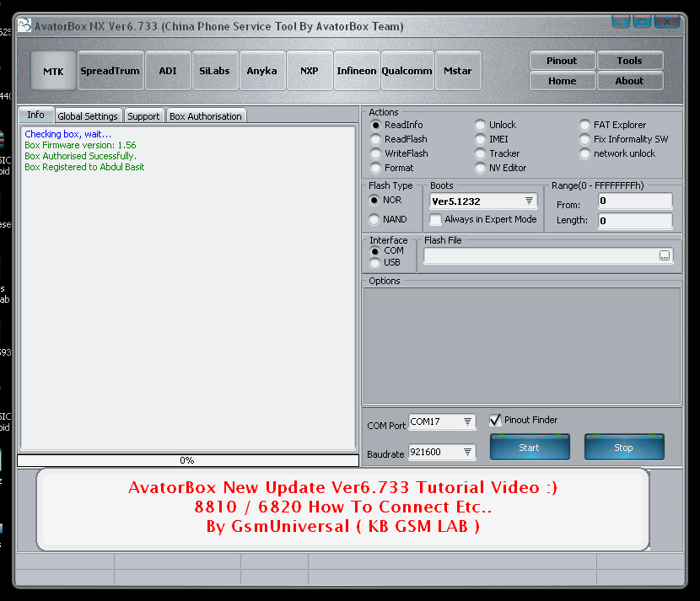Click the AvatorBox app icon in title bar
Image resolution: width=700 pixels, height=601 pixels.
24,25
